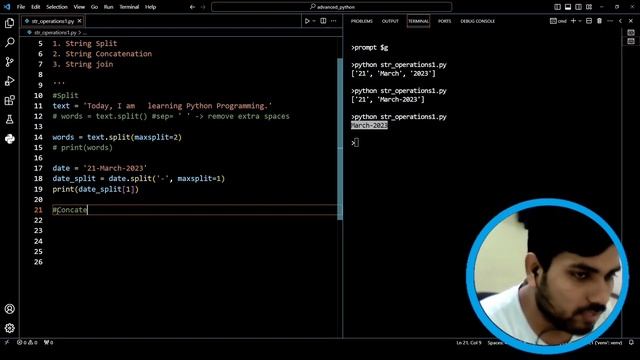This screenshot has width=640, height=360.
Task: Click the print(date_split[1]) line
Action: click(96, 189)
